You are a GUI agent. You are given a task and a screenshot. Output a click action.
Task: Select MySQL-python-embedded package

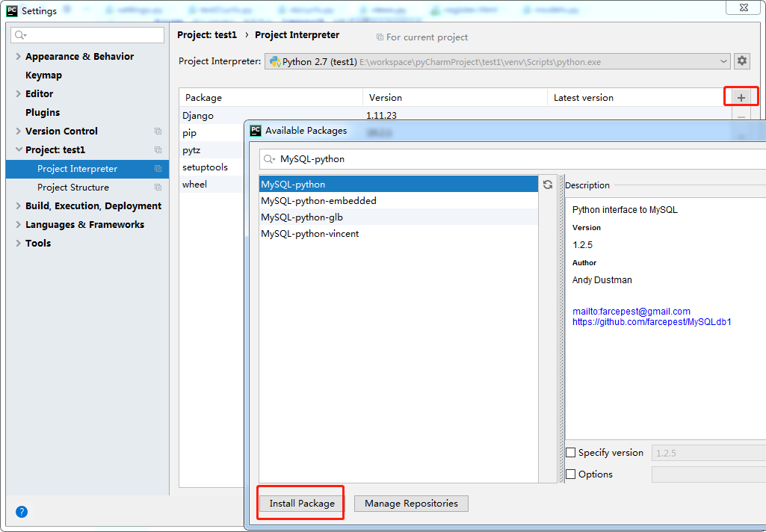click(398, 201)
